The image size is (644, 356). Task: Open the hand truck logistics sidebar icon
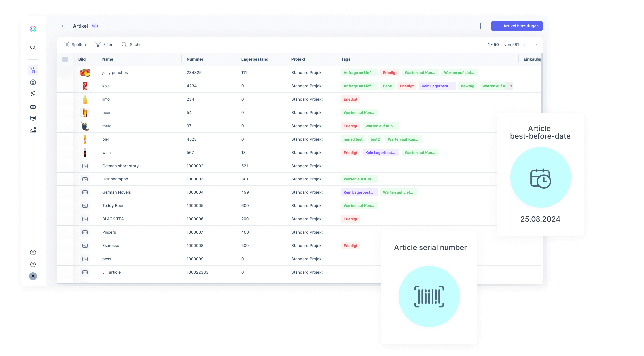pyautogui.click(x=33, y=94)
